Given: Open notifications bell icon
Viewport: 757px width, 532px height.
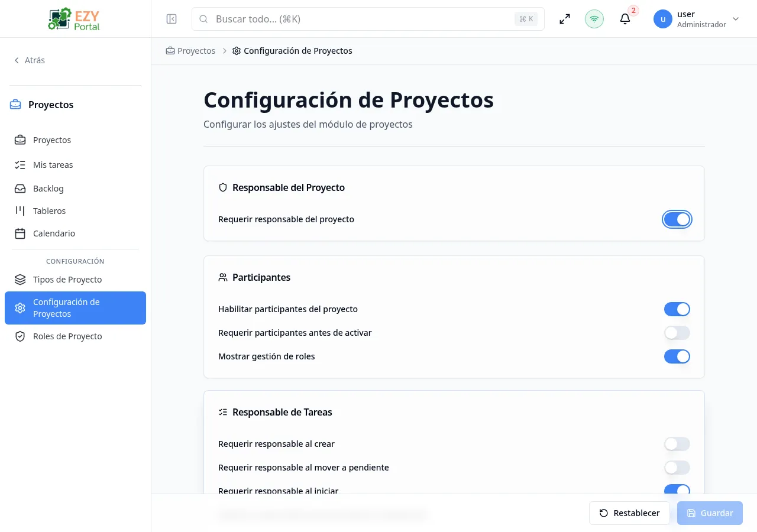Looking at the screenshot, I should pos(625,19).
